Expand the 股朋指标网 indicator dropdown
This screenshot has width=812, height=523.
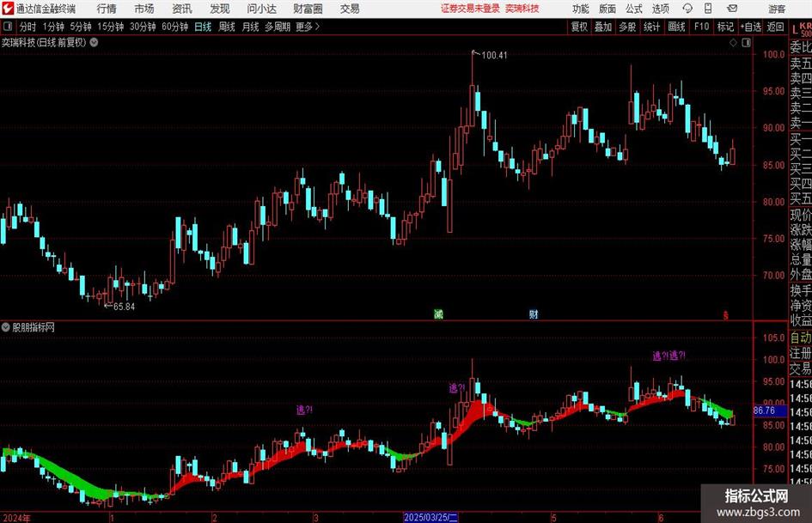coord(6,327)
